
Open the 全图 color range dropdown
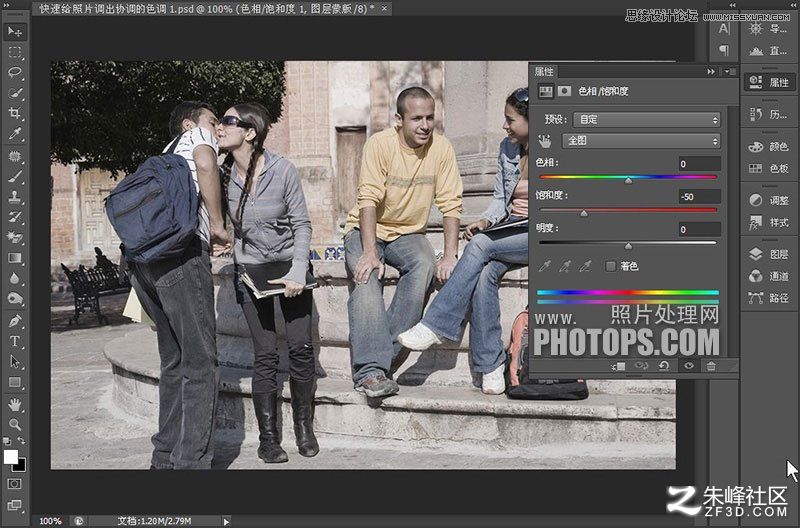tap(641, 140)
